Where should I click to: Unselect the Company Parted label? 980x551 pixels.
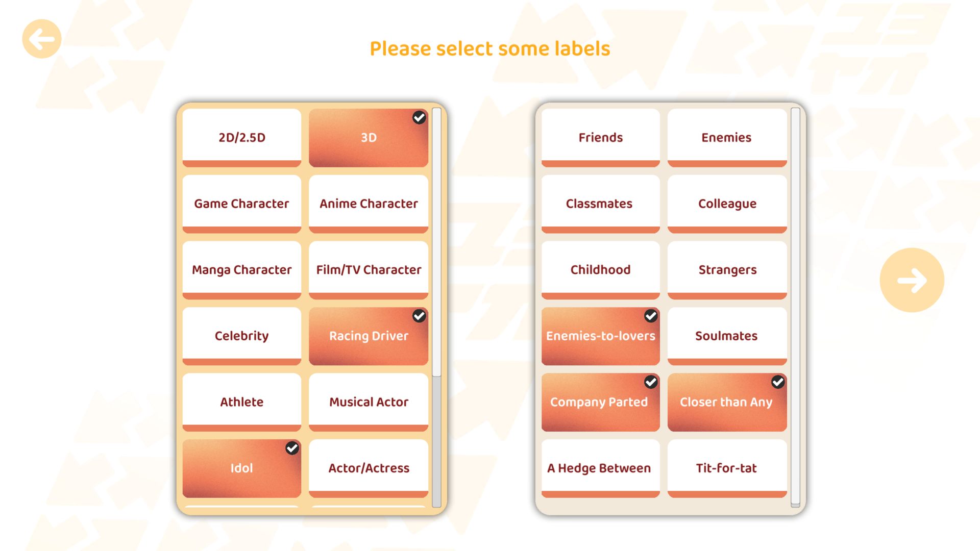pos(600,402)
